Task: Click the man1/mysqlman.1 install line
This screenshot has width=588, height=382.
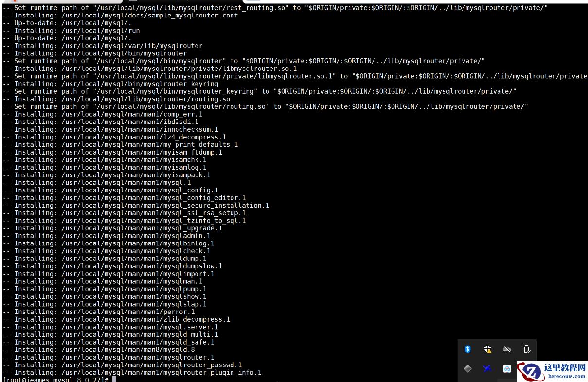Action: pos(103,281)
